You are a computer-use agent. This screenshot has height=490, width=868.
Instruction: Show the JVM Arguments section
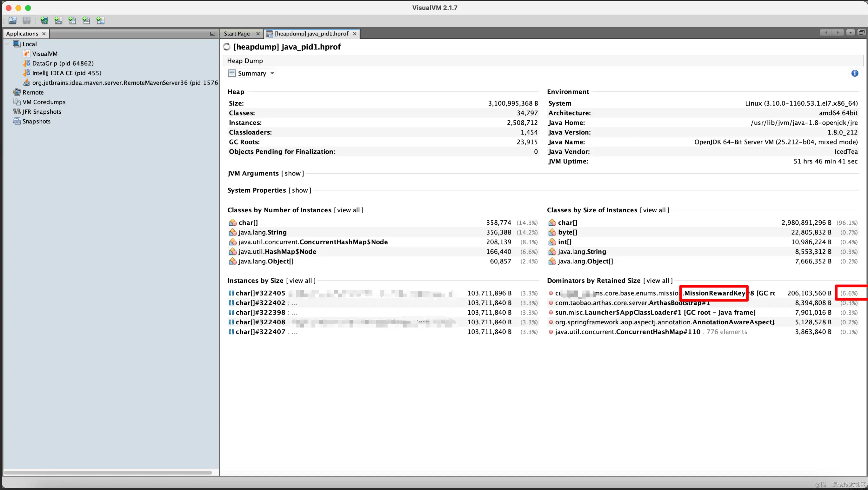point(292,173)
